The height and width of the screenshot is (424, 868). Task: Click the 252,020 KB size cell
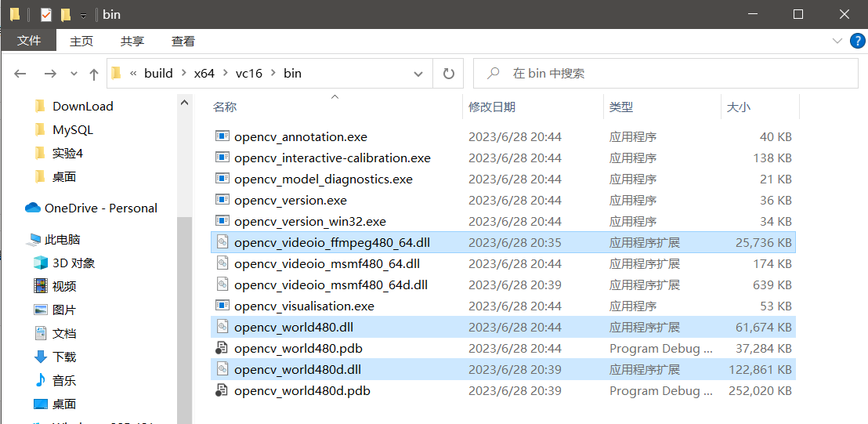coord(760,391)
